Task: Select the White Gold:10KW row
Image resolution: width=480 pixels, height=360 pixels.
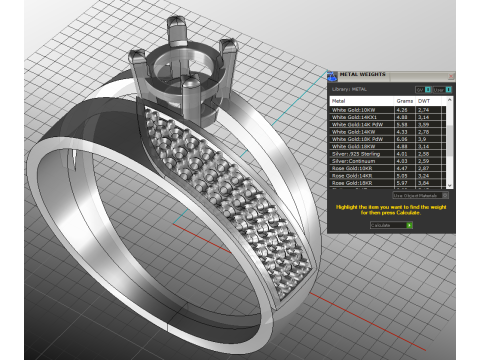Action: 388,110
